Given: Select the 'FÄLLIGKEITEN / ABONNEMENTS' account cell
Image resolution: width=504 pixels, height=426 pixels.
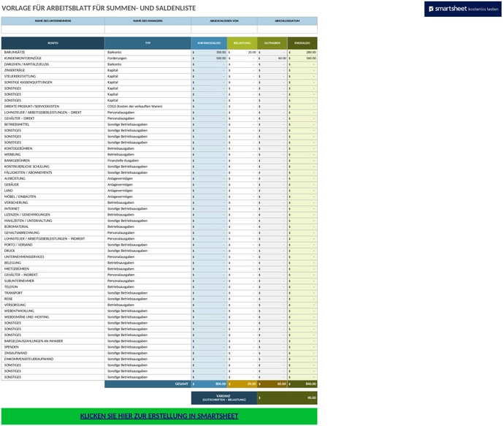Looking at the screenshot, I should (53, 172).
